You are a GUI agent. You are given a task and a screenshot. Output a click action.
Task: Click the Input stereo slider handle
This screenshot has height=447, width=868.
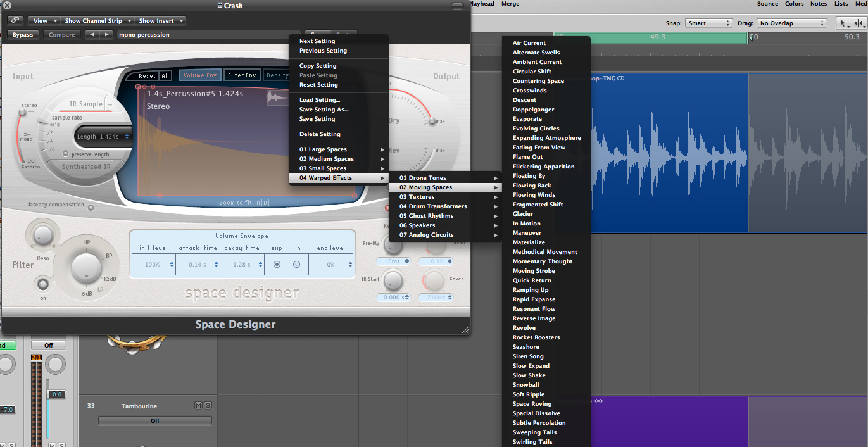point(23,111)
